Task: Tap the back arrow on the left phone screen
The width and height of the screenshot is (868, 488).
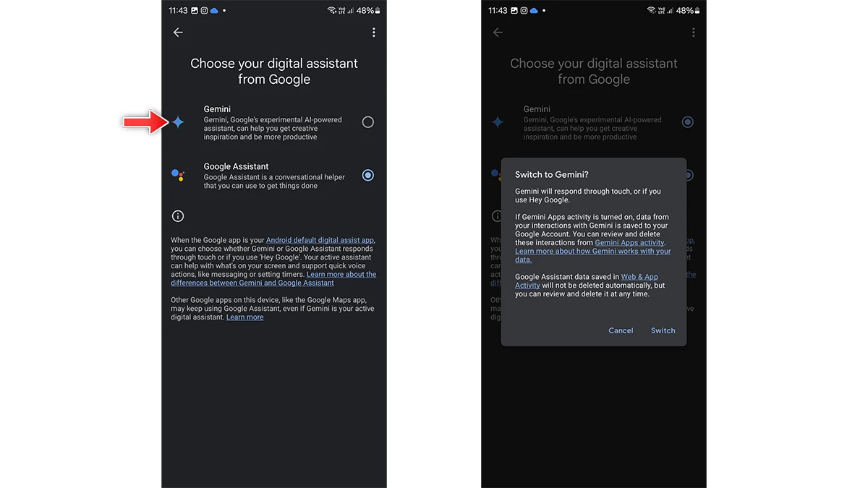Action: coord(178,33)
